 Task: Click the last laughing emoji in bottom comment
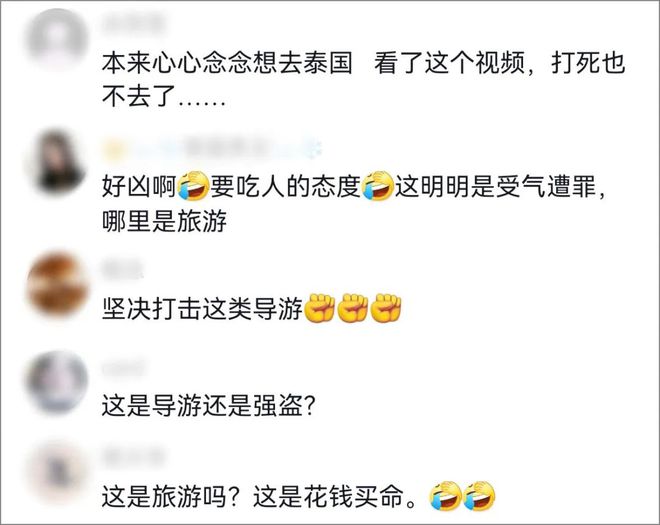click(x=479, y=496)
